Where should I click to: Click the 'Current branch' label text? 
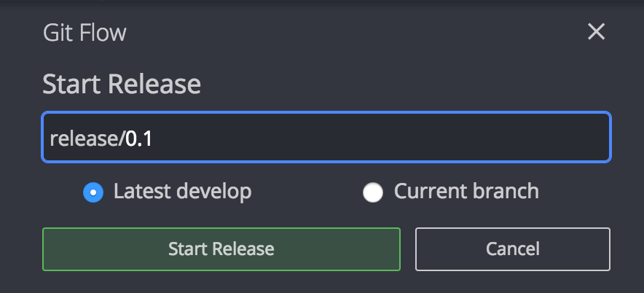466,192
